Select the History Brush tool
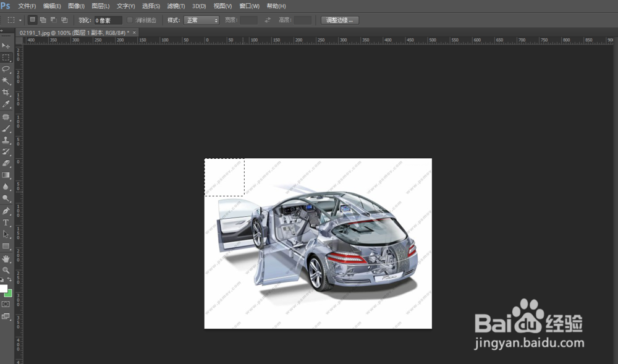618x364 pixels. 6,151
